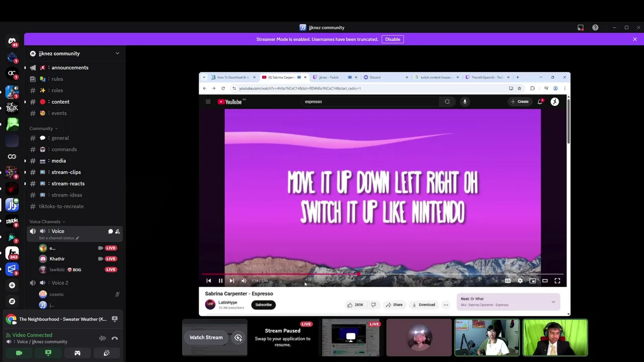Click the YouTube search magnifier button
This screenshot has height=362, width=644.
tap(447, 102)
